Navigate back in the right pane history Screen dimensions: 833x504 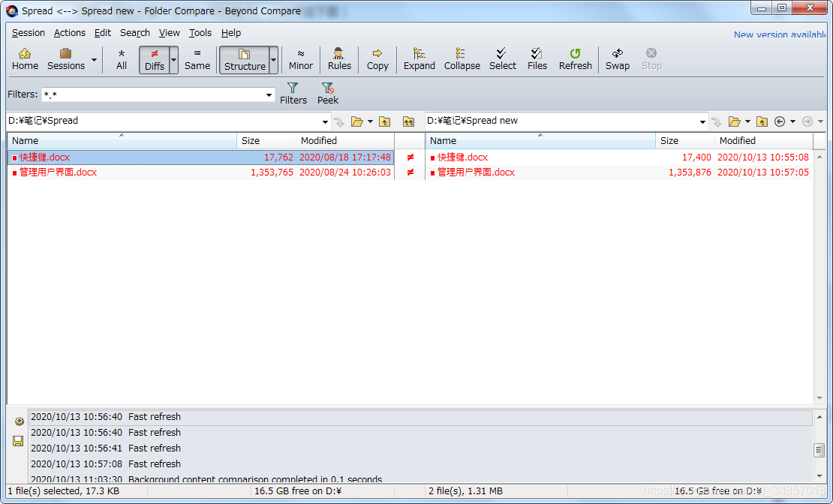(x=780, y=121)
